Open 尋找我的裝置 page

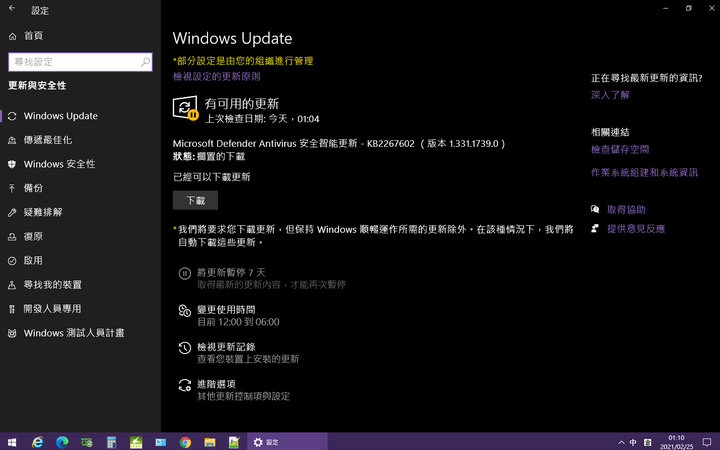(52, 285)
